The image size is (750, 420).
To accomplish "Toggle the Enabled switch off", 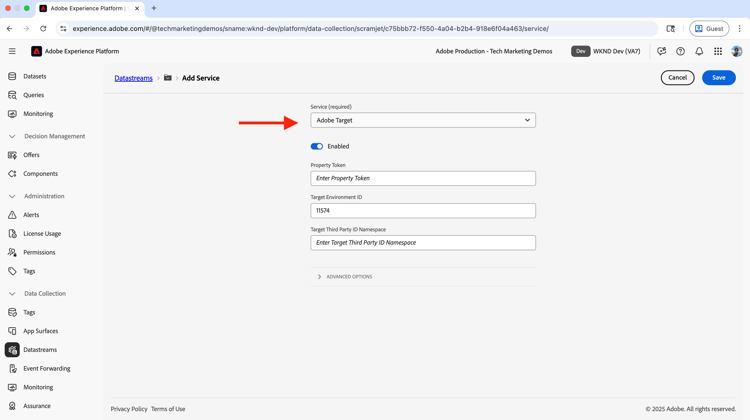I will tap(317, 146).
